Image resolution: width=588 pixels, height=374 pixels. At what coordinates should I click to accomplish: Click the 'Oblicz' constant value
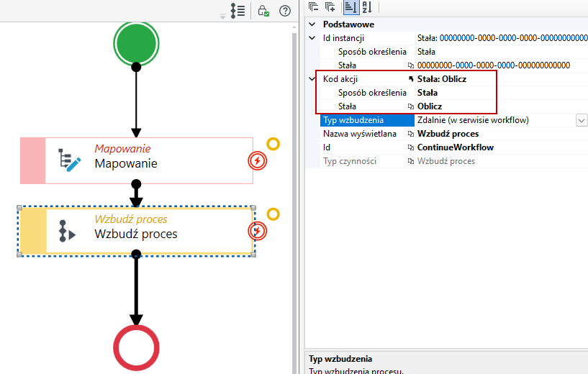click(430, 106)
